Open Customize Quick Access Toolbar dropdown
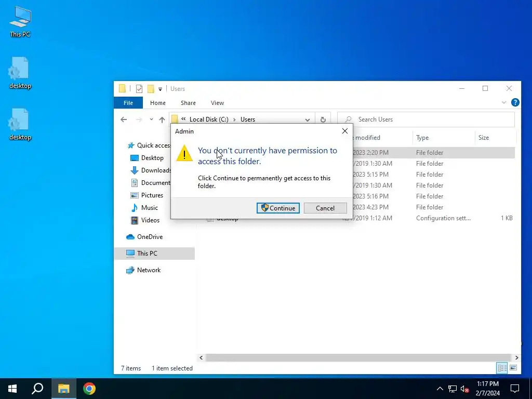532x399 pixels. click(x=160, y=89)
